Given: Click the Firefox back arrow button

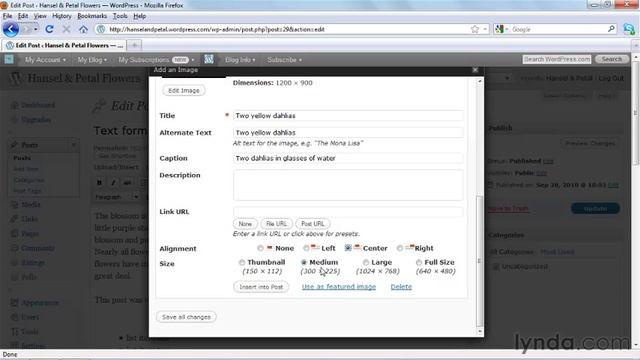Looking at the screenshot, I should 11,29.
